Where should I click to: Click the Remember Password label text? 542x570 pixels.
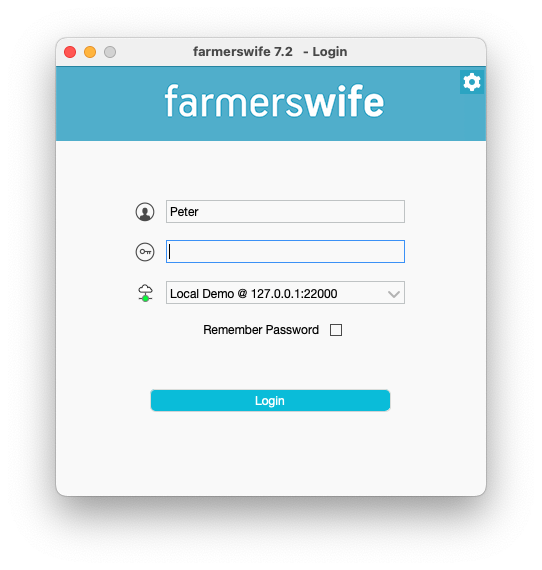click(261, 330)
